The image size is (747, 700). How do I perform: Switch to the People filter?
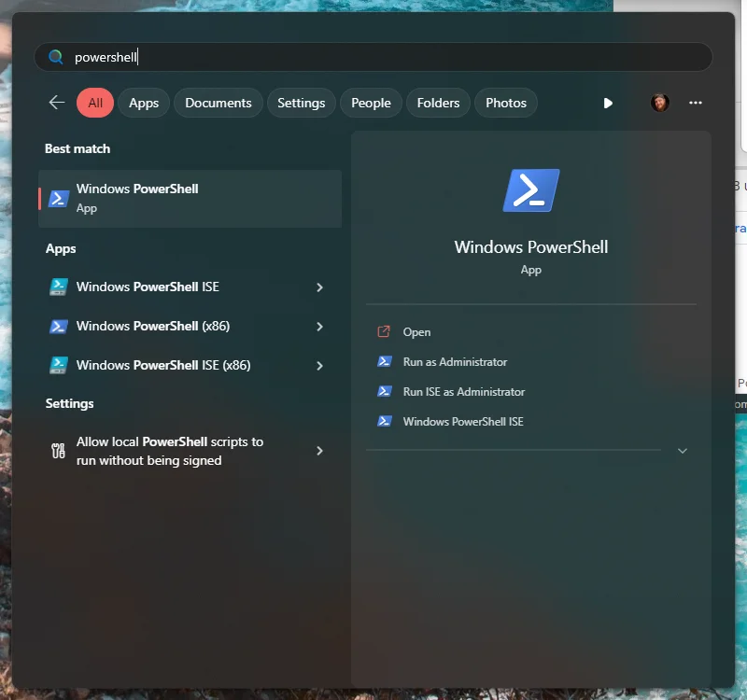[x=371, y=103]
